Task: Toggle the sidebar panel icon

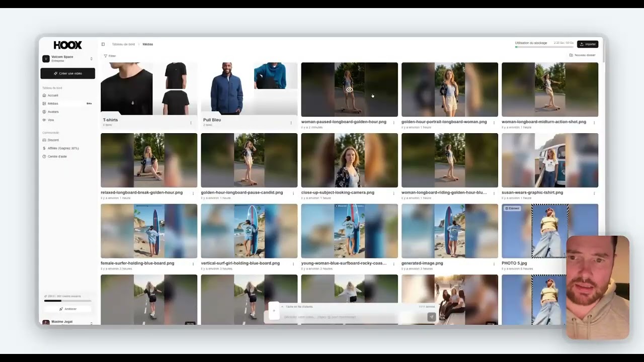Action: pos(103,44)
